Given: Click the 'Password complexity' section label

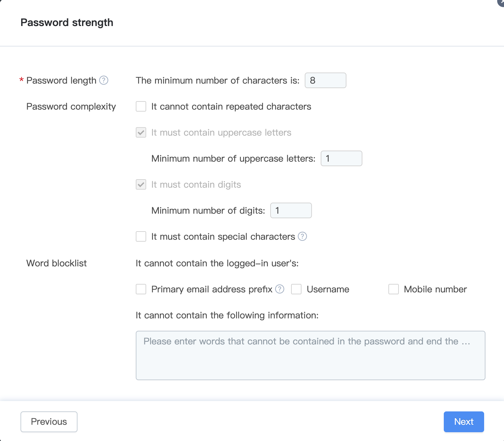Looking at the screenshot, I should click(x=71, y=106).
